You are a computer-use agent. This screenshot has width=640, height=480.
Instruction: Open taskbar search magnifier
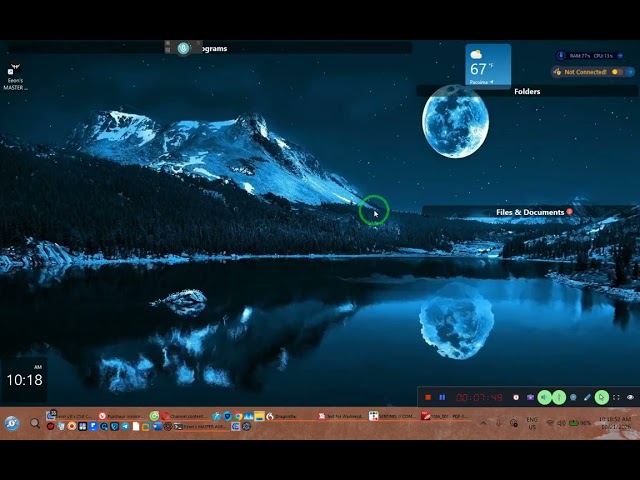(35, 423)
